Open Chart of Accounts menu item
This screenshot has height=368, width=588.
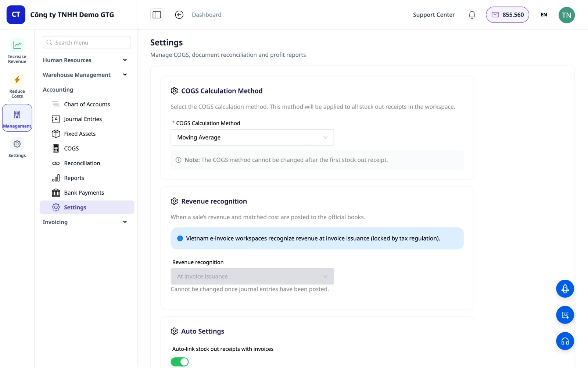point(87,104)
